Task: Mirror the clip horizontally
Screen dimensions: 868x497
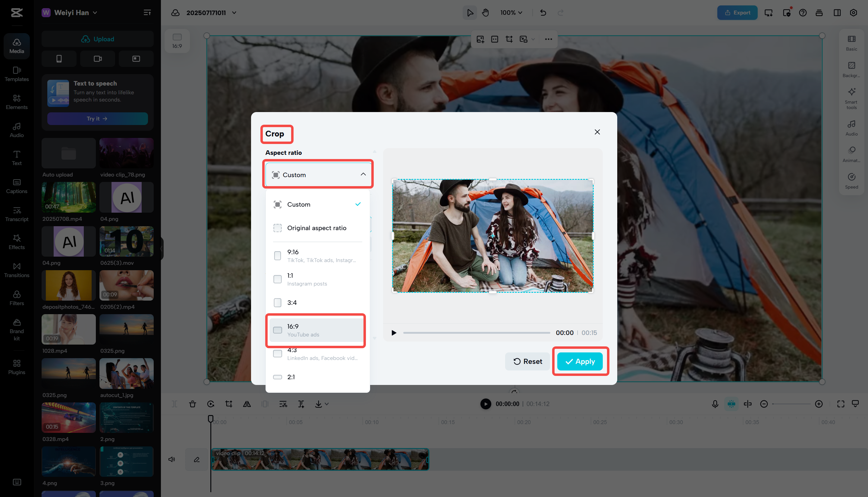Action: 247,404
